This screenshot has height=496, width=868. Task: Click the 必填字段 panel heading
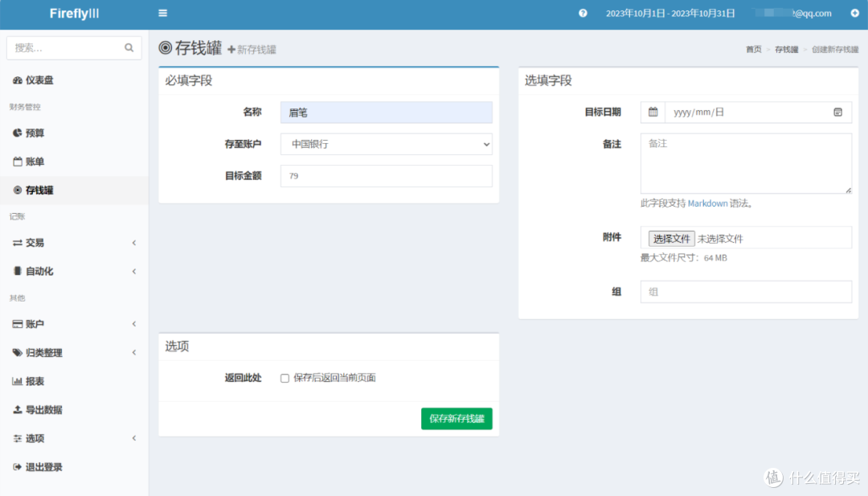[188, 80]
